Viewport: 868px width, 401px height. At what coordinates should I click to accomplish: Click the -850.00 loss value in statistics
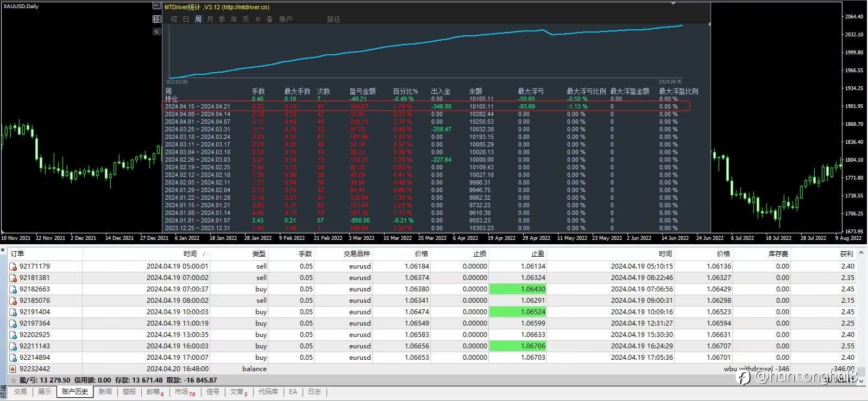coord(359,220)
